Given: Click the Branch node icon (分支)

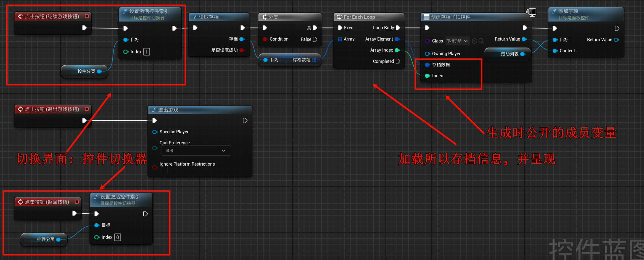Looking at the screenshot, I should pos(264,17).
